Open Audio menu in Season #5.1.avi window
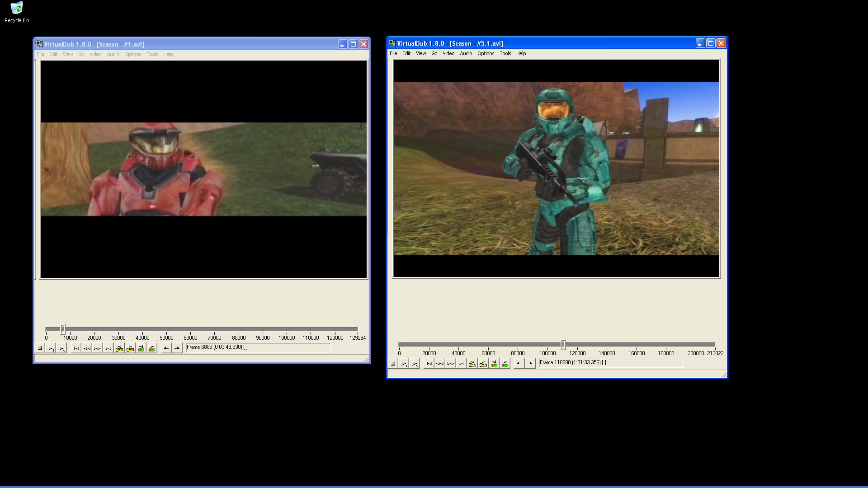Viewport: 868px width, 488px height. pos(466,53)
